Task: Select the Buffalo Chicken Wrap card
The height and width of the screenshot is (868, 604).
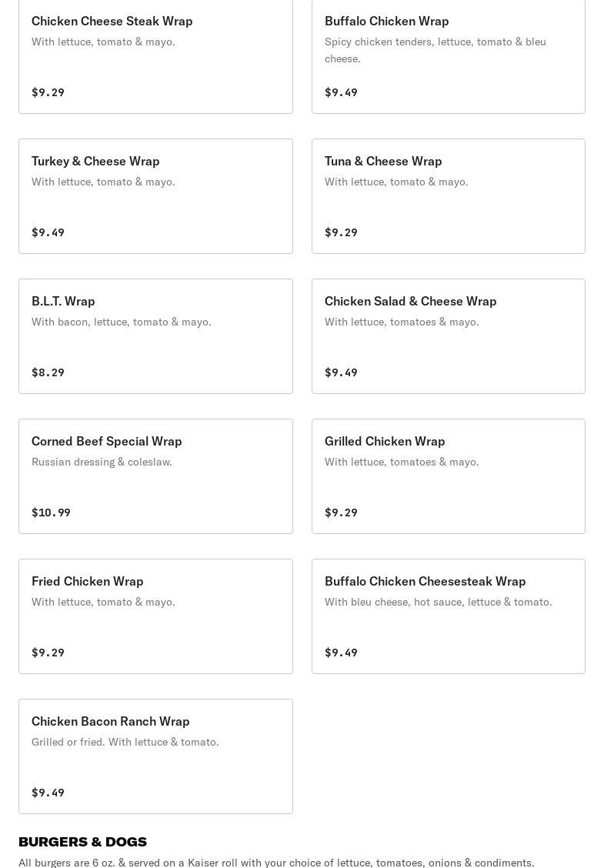Action: pos(449,55)
